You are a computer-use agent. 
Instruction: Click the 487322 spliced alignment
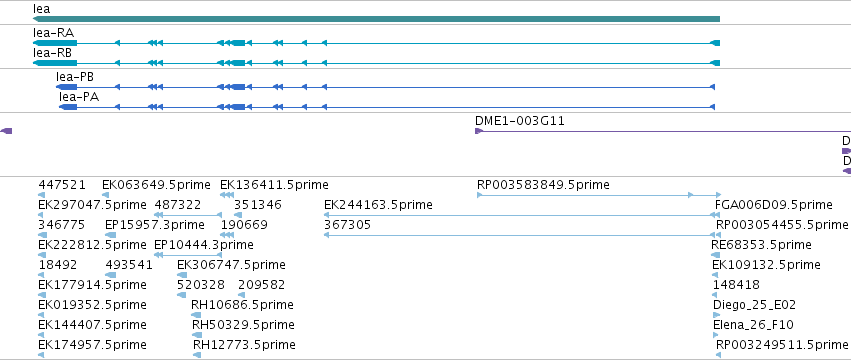coord(188,215)
